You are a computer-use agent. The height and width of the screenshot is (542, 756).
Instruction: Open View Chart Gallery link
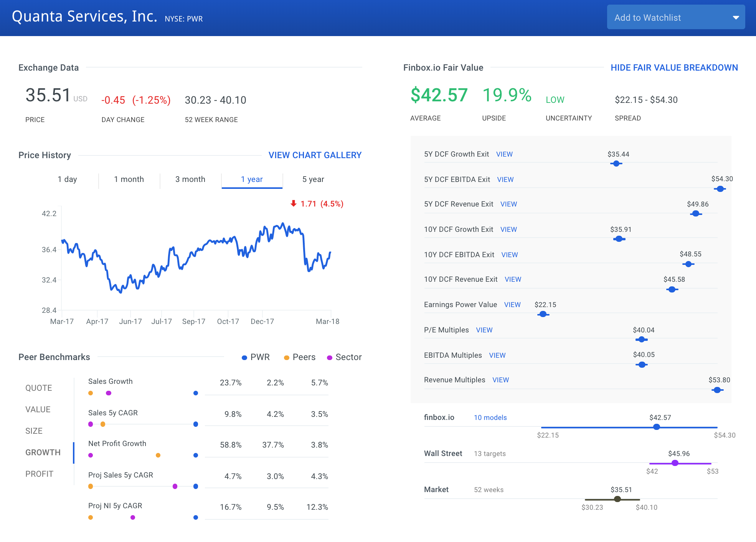315,155
